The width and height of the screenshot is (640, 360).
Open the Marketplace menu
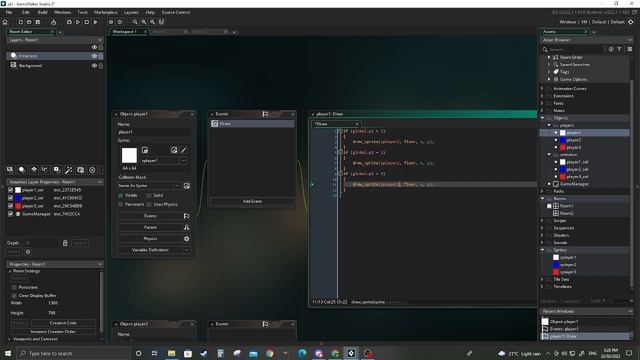click(x=106, y=12)
